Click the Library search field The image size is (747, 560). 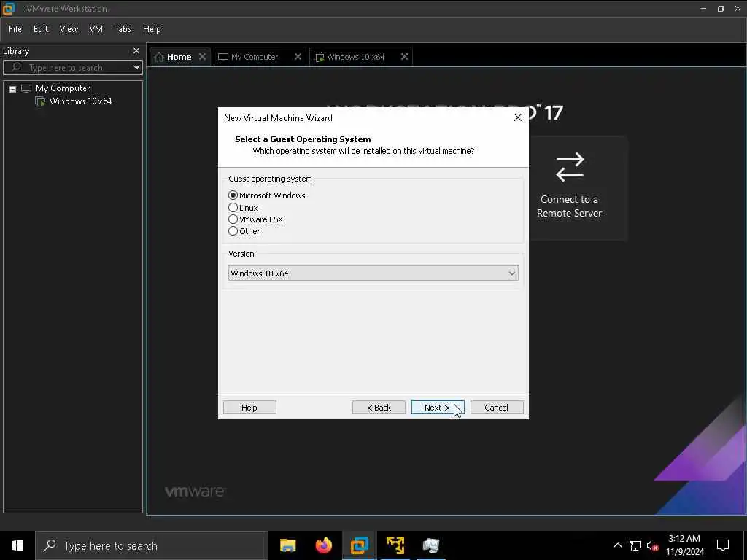pyautogui.click(x=73, y=68)
